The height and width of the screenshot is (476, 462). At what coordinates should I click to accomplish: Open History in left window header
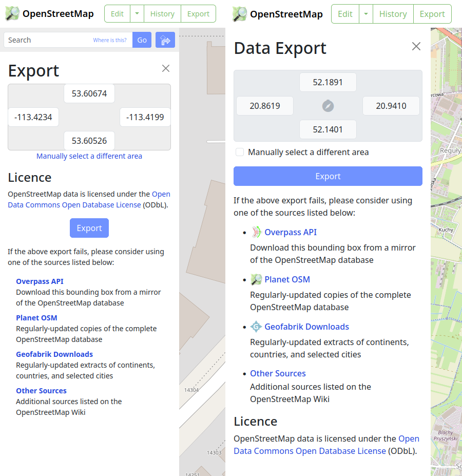pos(162,14)
